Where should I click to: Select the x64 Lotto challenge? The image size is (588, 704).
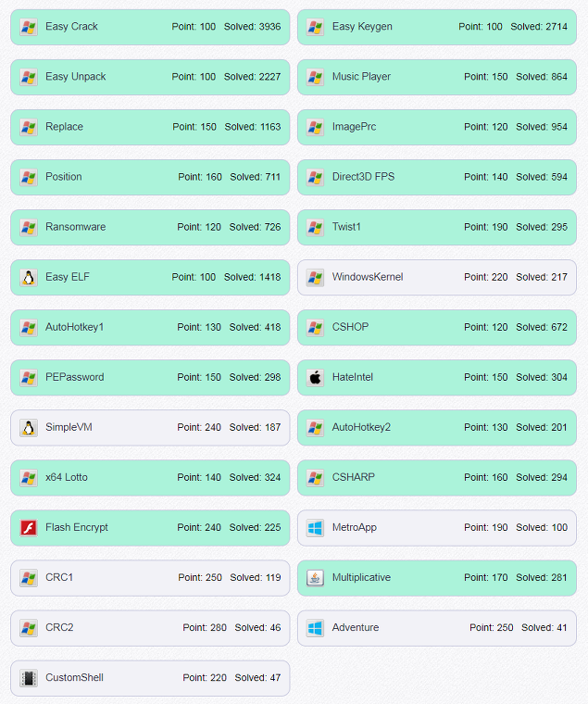[x=150, y=478]
